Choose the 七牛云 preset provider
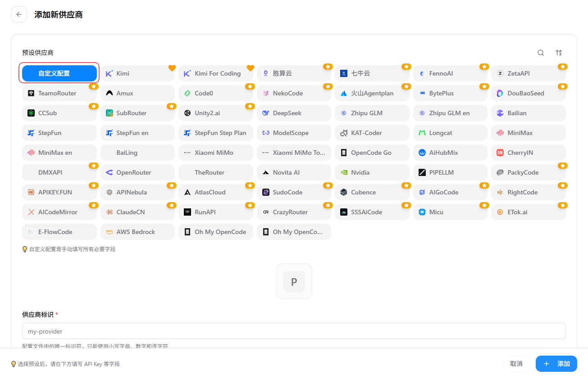The width and height of the screenshot is (588, 379). click(372, 73)
